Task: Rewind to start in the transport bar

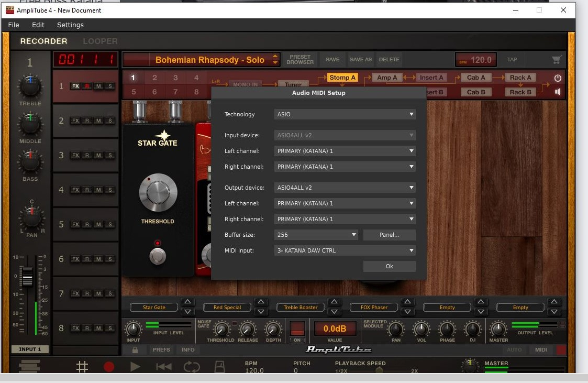Action: (163, 366)
